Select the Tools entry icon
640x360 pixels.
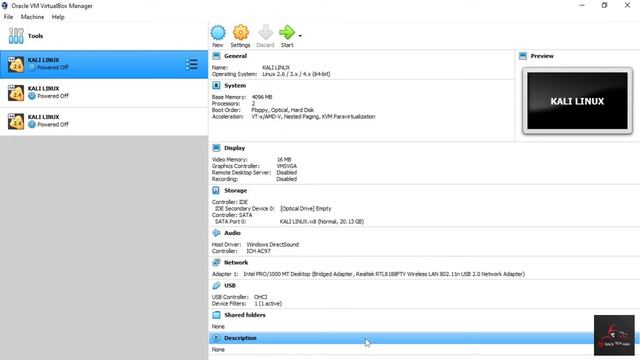point(16,36)
